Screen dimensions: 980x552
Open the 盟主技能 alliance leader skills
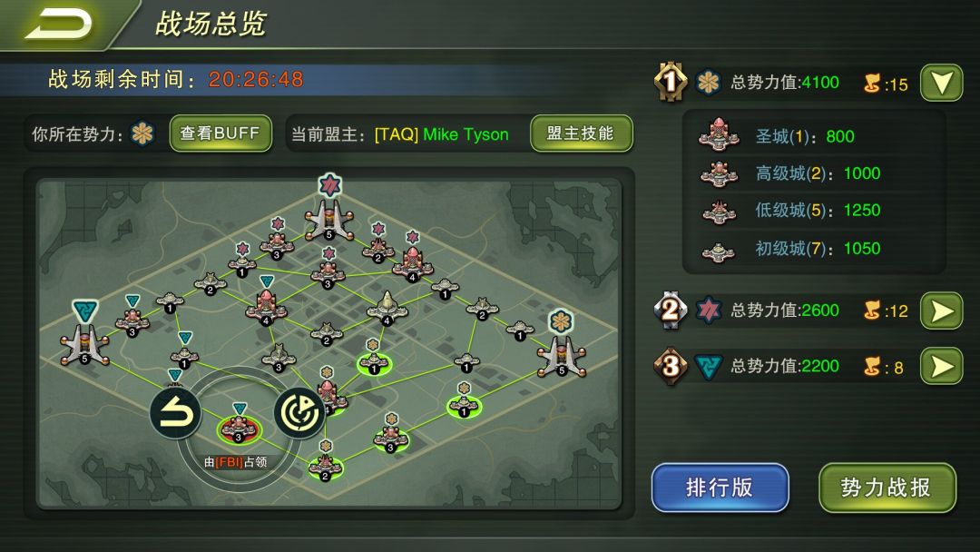tap(582, 133)
